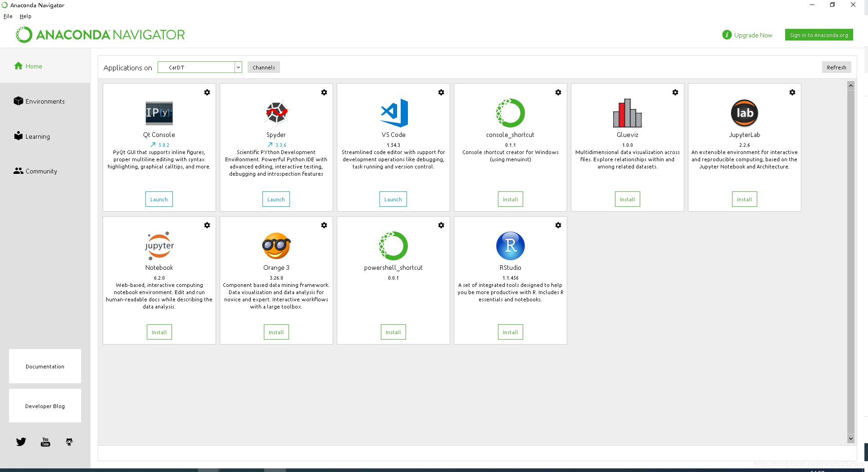This screenshot has width=868, height=472.
Task: Open Notebook settings gear
Action: coord(207,225)
